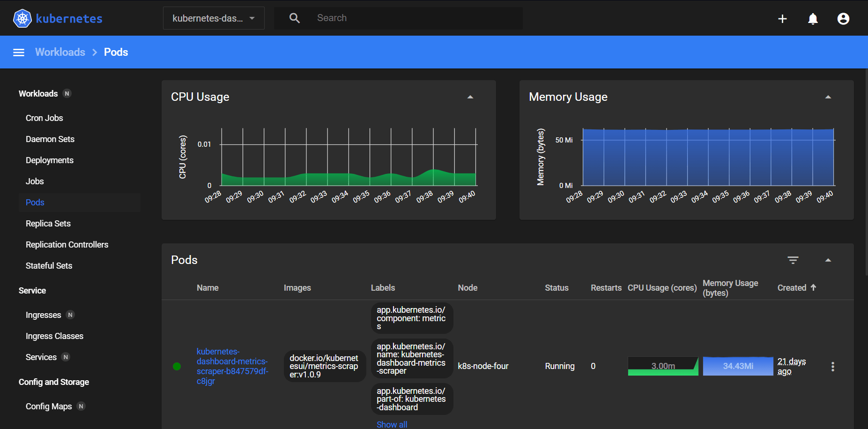Screen dimensions: 868x429
Task: Open the kubernetes-dashboard-metrics-scraper pod link
Action: pos(232,366)
